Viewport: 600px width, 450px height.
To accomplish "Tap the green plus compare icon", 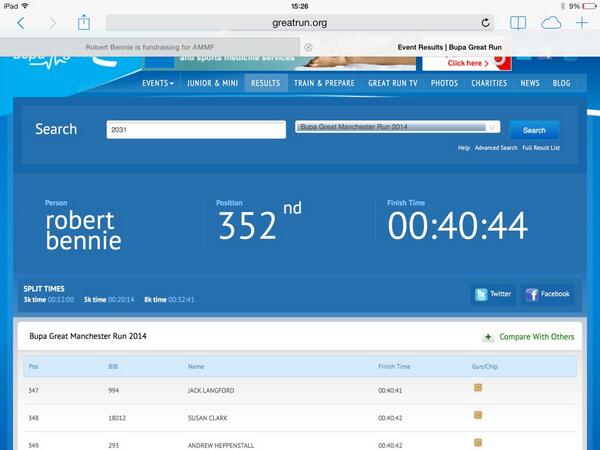I will pos(488,337).
